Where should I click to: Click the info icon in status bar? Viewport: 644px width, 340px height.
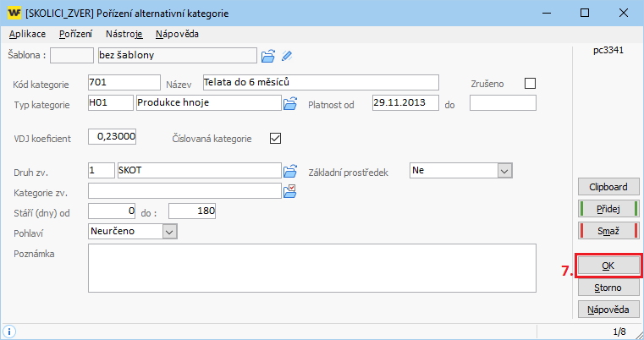(x=9, y=332)
